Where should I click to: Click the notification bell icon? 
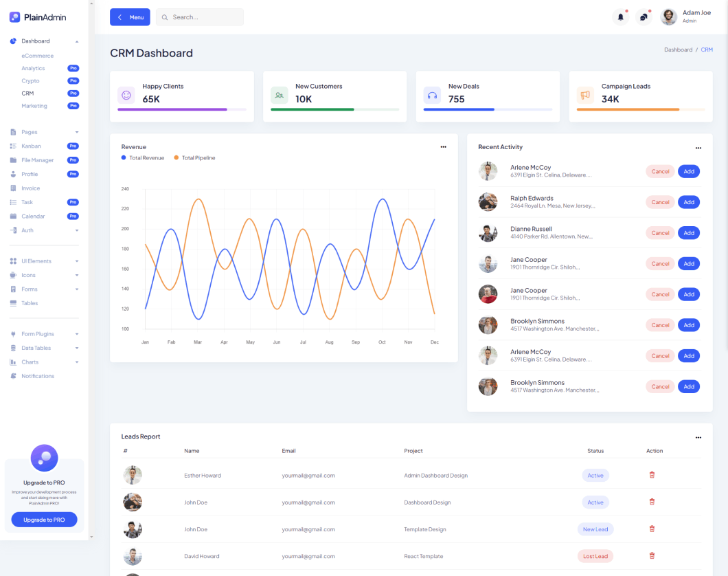pyautogui.click(x=620, y=17)
